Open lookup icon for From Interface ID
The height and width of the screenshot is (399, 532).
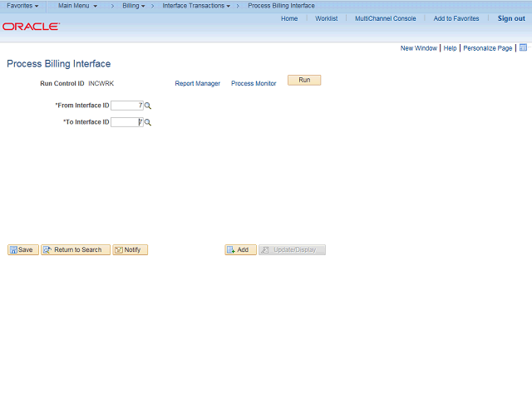[148, 106]
